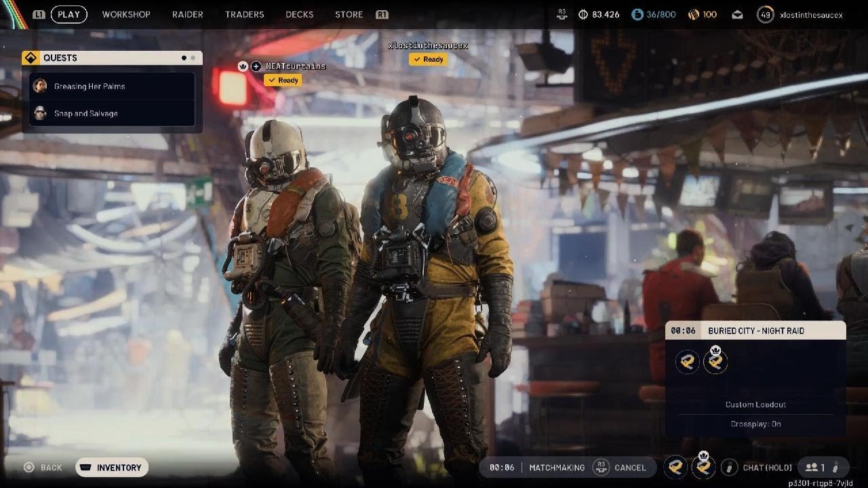Open the mail inbox icon
Screen dimensions: 868x488
[737, 14]
